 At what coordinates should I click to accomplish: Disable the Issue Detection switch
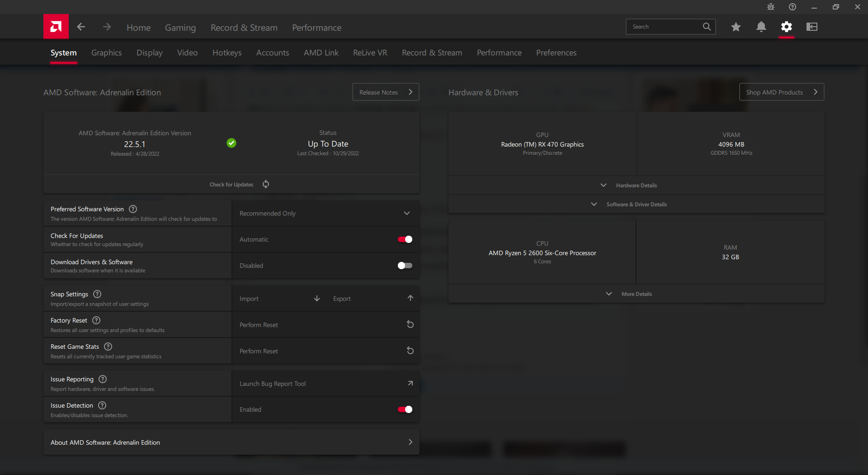click(x=405, y=409)
